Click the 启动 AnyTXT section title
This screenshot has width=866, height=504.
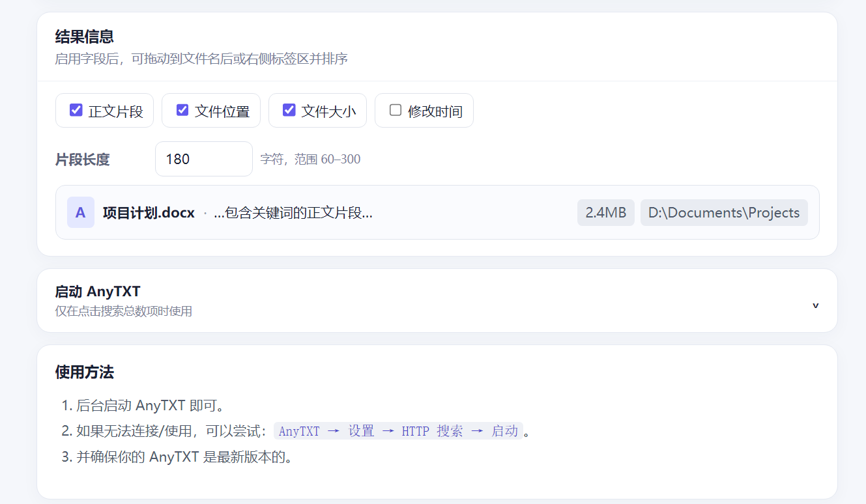98,292
